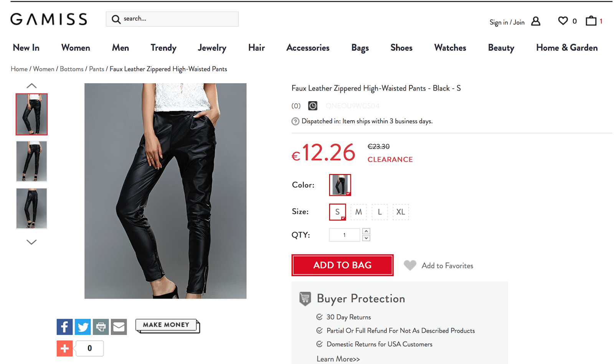Share the product on Twitter
This screenshot has width=614, height=364.
(83, 327)
